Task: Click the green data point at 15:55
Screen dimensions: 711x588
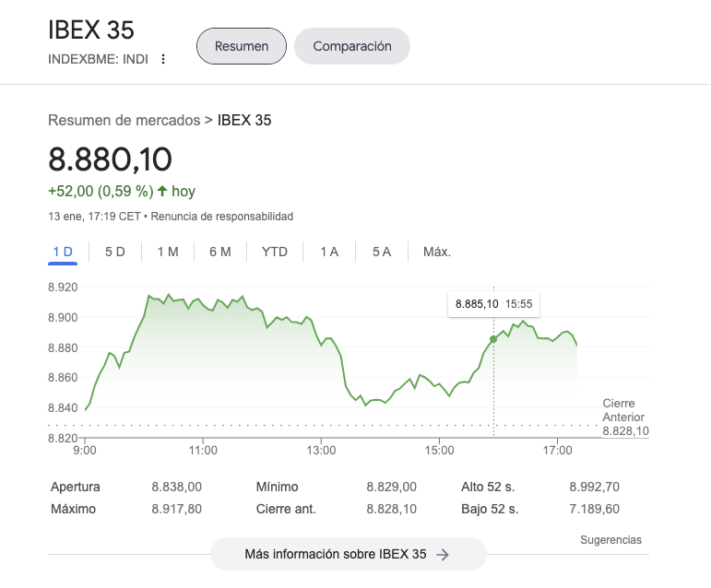Action: click(x=493, y=339)
